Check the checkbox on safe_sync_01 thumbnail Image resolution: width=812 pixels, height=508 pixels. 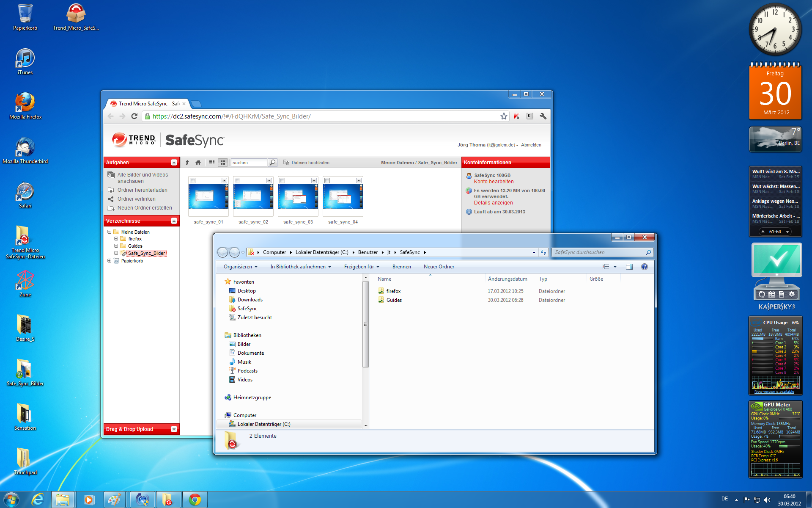pyautogui.click(x=193, y=180)
